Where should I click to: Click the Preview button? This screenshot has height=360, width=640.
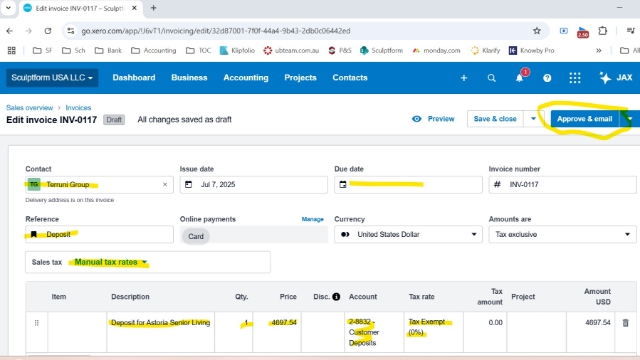coord(433,119)
